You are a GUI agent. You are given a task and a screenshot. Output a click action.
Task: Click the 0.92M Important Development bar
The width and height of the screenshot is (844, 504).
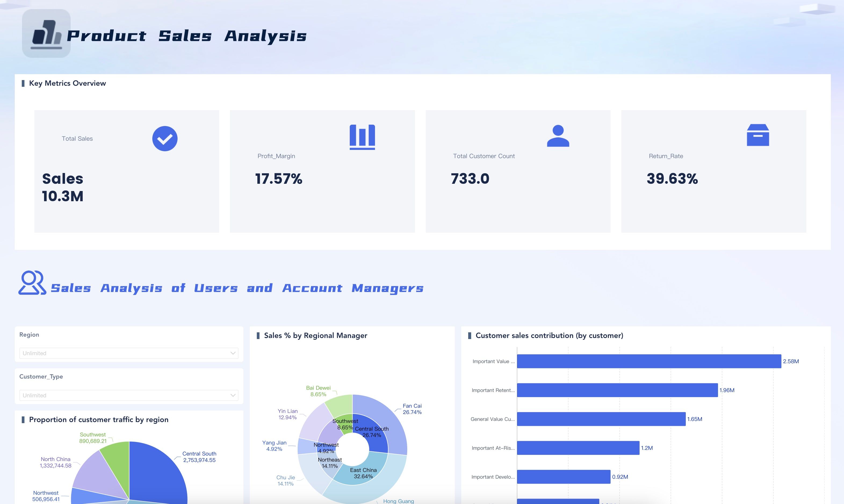tap(564, 477)
